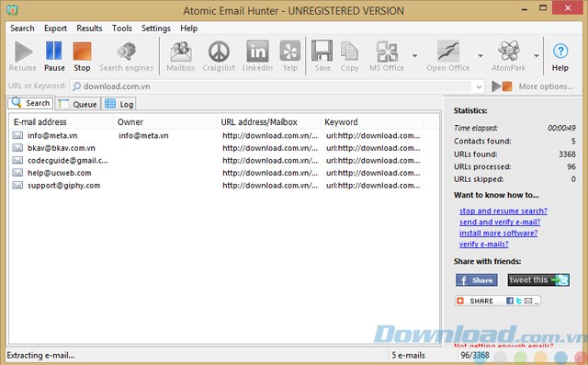Sort by URL address/Mailbox column header
The height and width of the screenshot is (365, 588).
click(267, 122)
